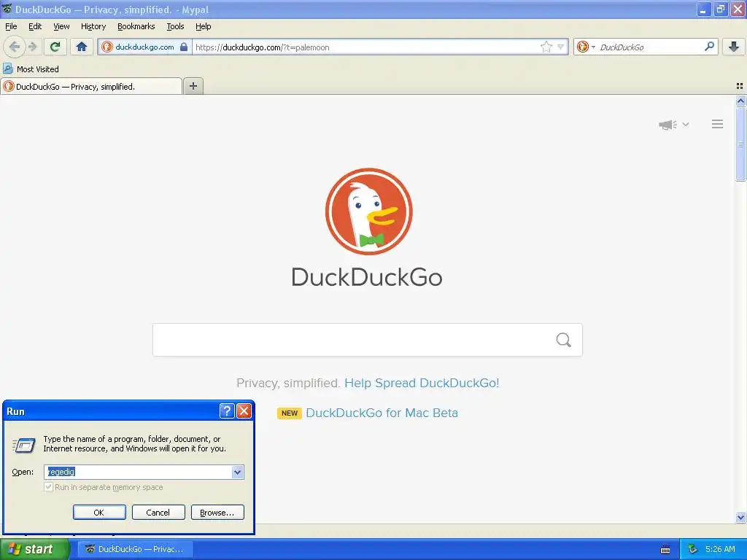This screenshot has width=747, height=560.
Task: Expand the chevron next to megaphone
Action: coord(686,125)
